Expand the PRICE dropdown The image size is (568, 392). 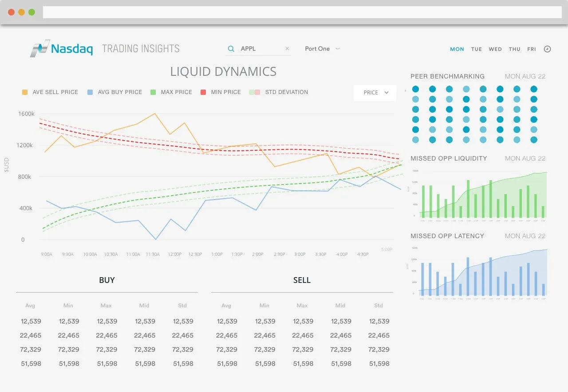pos(375,93)
